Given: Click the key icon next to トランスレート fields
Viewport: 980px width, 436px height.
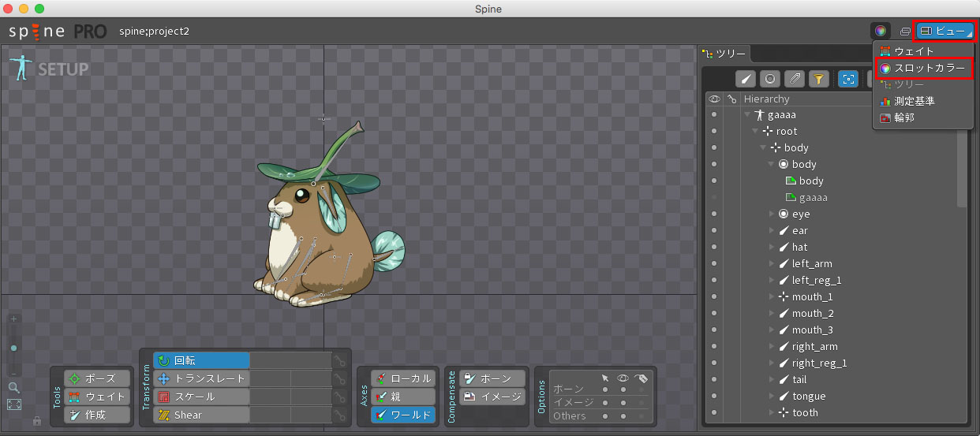Looking at the screenshot, I should [339, 378].
